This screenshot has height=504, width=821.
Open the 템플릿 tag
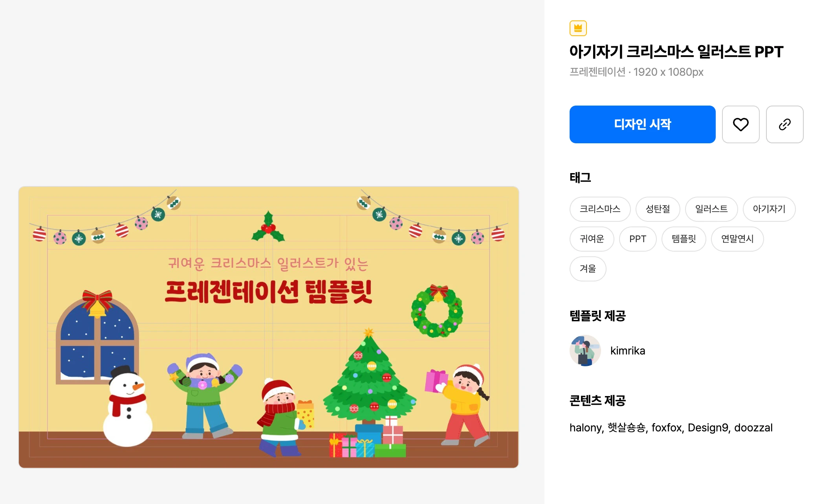pyautogui.click(x=684, y=239)
